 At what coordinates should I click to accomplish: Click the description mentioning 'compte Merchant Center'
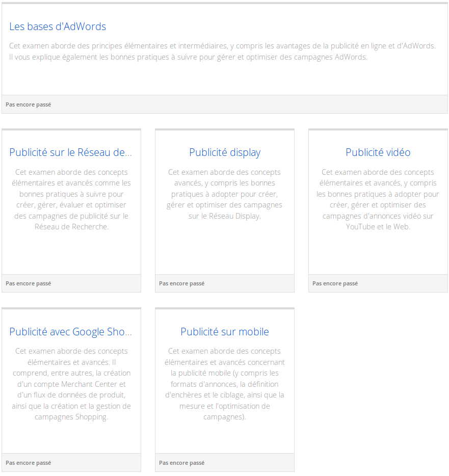click(71, 384)
